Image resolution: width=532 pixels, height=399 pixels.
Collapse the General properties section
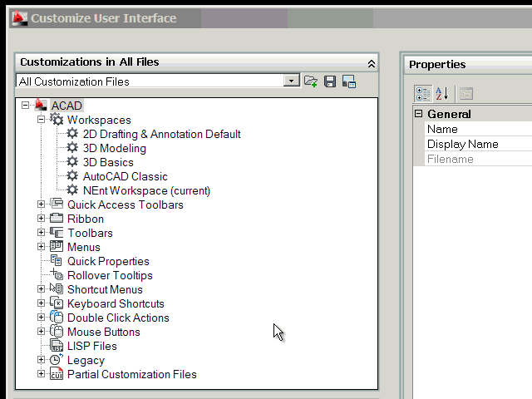[x=419, y=114]
